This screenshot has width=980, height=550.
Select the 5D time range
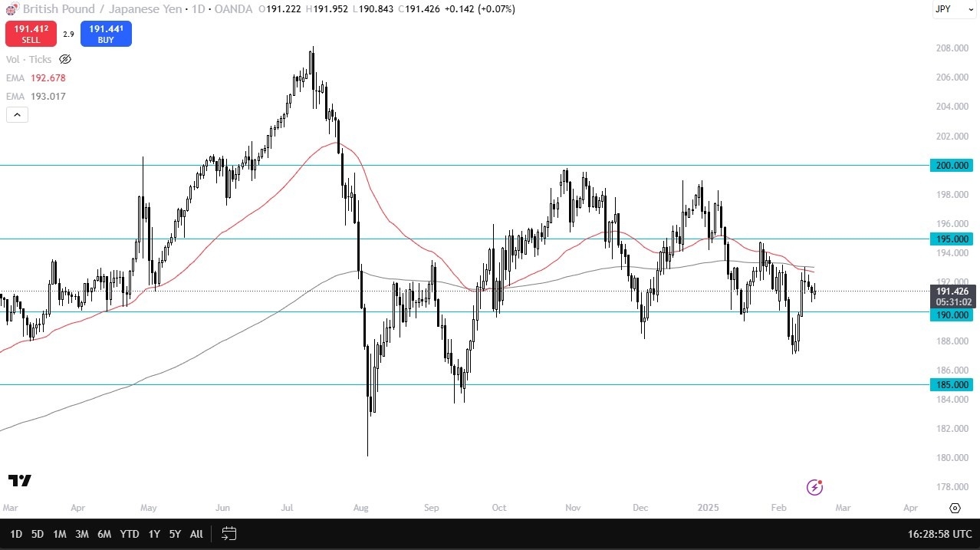tap(38, 534)
